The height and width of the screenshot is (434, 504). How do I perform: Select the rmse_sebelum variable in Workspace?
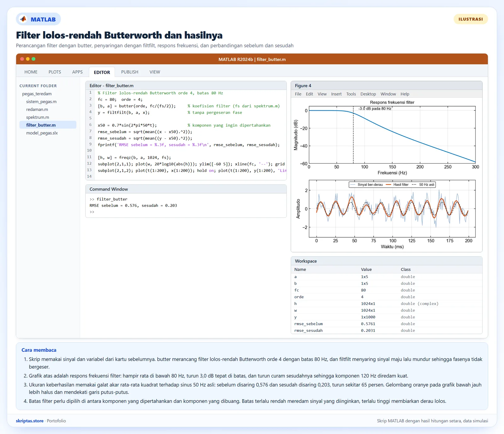tap(387, 324)
